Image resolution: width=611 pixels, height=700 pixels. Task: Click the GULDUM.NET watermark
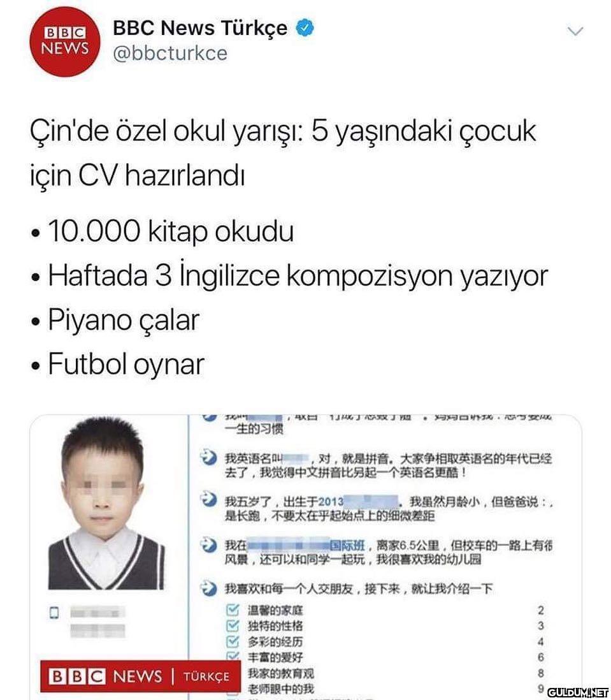(x=578, y=692)
